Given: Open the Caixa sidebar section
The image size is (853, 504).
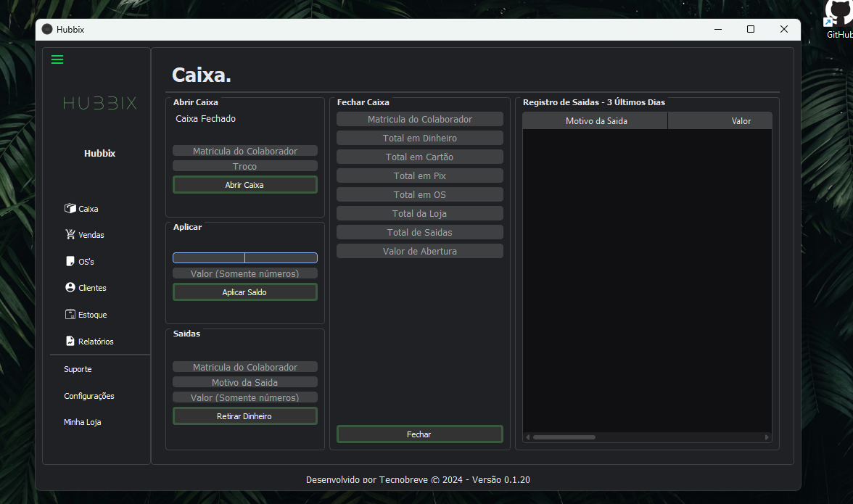Looking at the screenshot, I should (x=81, y=209).
